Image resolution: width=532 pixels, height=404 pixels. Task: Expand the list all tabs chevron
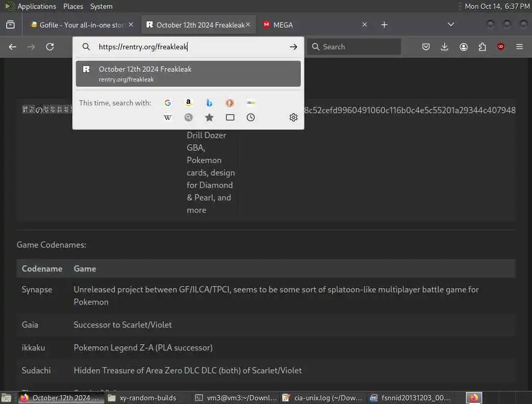(450, 25)
